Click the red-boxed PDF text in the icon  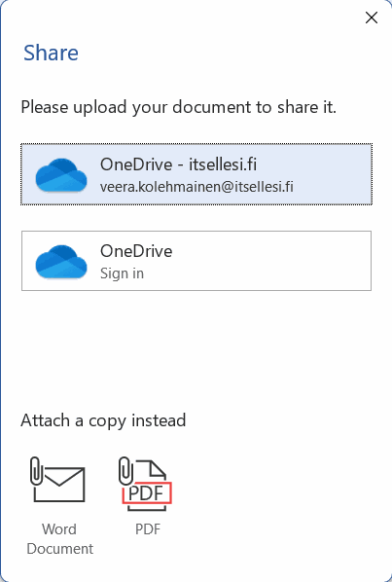pos(147,493)
